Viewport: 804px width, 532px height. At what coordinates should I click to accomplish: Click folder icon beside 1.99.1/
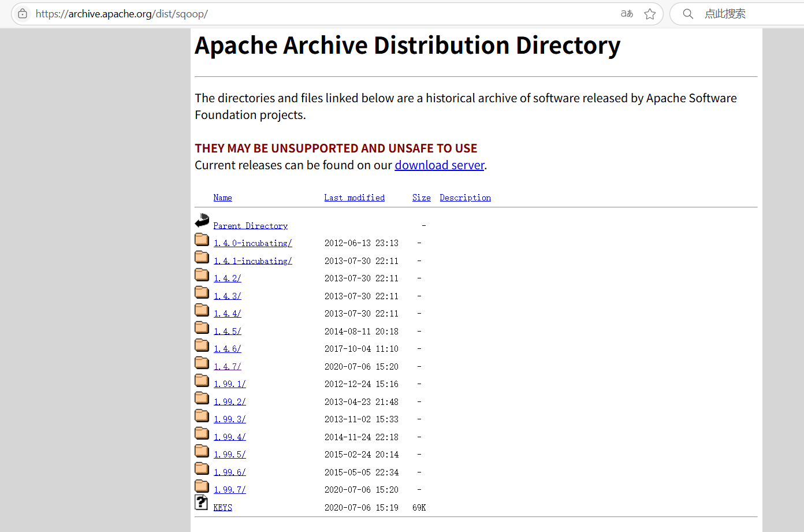click(202, 380)
